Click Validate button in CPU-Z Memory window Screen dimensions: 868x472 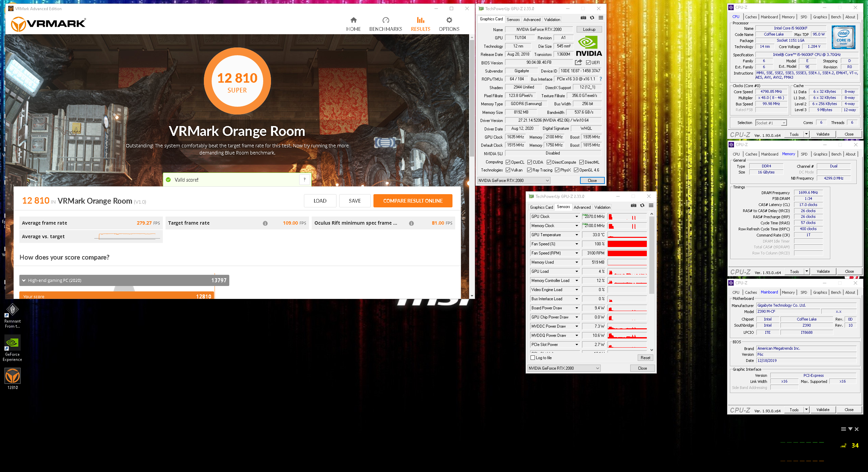click(x=823, y=271)
